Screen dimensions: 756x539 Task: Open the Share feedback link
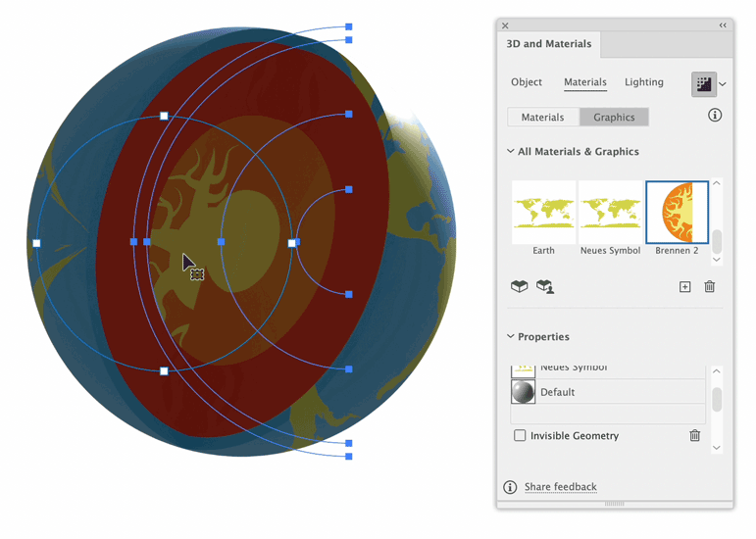[x=560, y=487]
